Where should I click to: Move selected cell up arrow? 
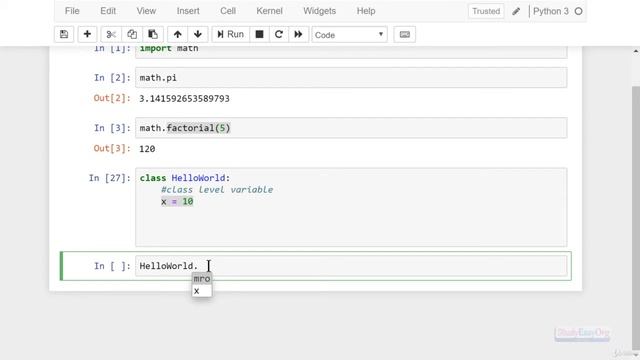point(178,34)
